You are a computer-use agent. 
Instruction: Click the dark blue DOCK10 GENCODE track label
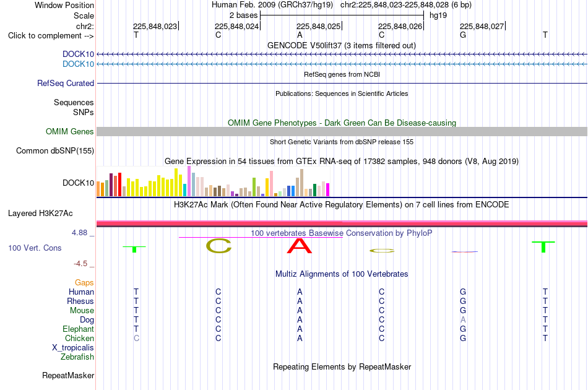pos(79,54)
